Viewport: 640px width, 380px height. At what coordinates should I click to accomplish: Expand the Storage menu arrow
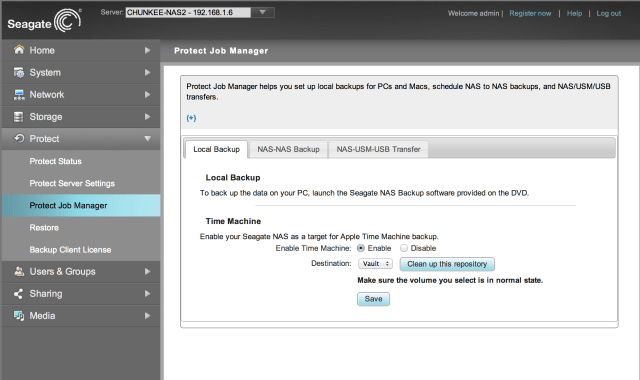[147, 117]
